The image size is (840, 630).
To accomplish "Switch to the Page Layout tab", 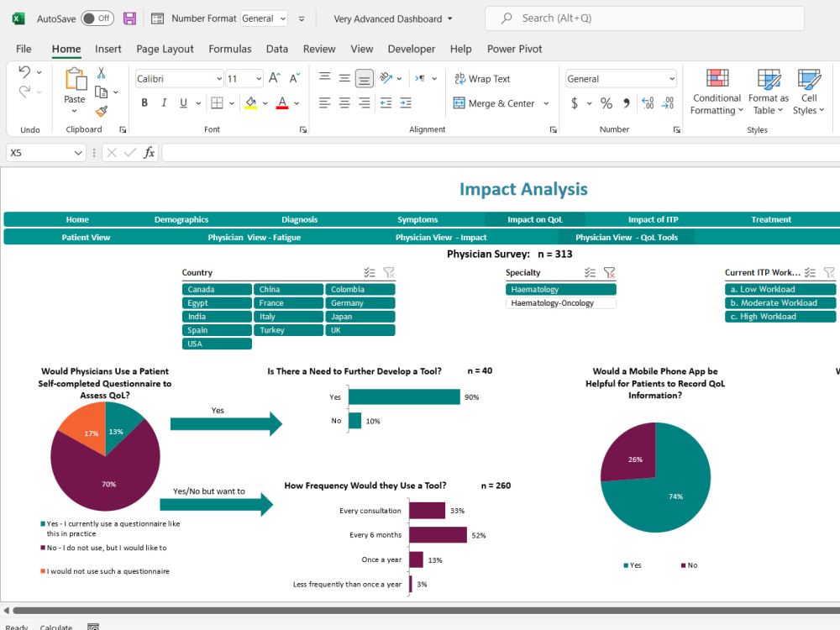I will pos(165,49).
